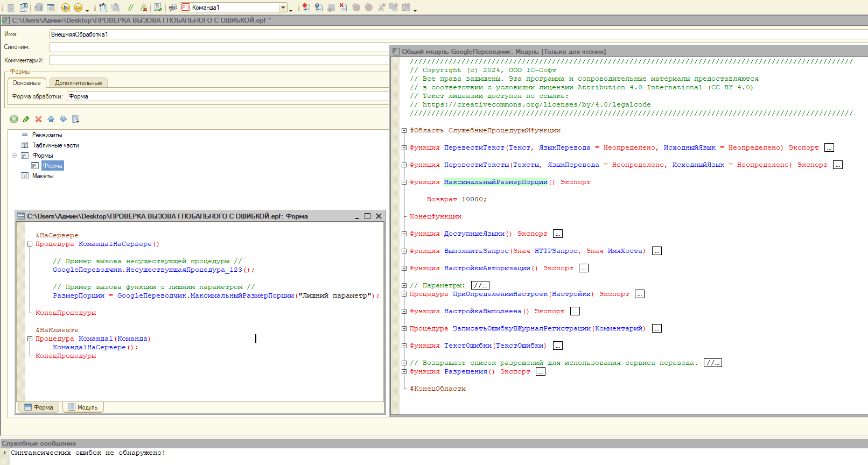
Task: Click the add comment double-slash icon
Action: (x=131, y=8)
